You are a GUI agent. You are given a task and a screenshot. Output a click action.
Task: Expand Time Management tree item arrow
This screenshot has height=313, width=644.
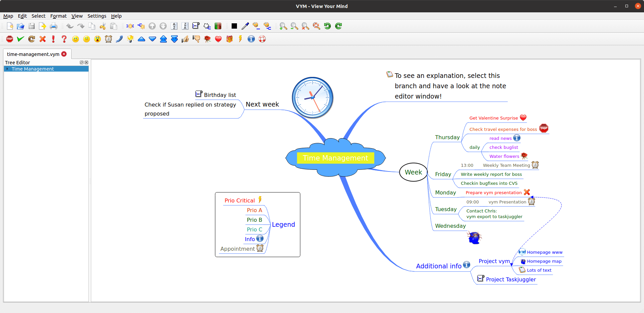click(x=7, y=69)
